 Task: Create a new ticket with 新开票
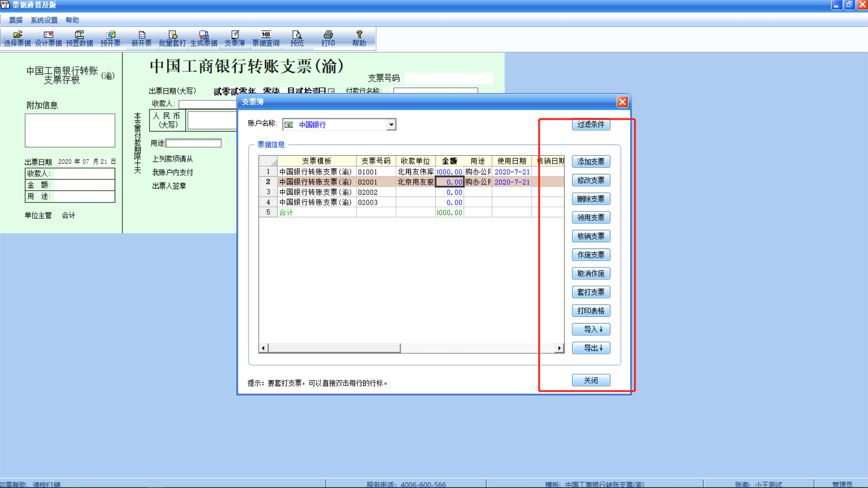pos(142,38)
